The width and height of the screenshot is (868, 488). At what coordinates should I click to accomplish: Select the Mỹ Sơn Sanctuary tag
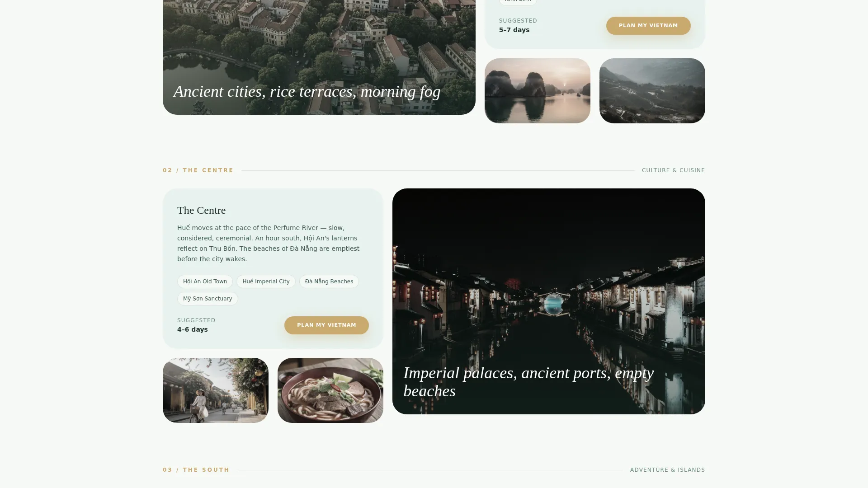[x=208, y=299]
